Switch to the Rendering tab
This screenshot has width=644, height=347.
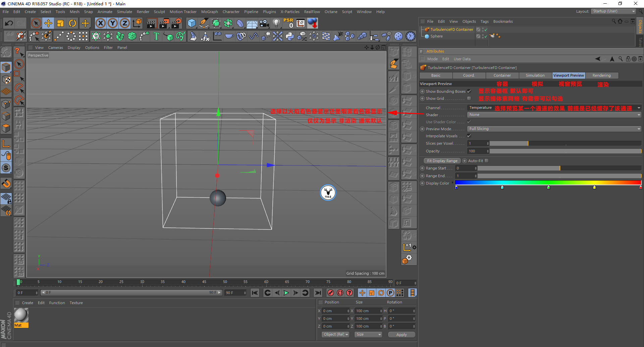(x=601, y=75)
